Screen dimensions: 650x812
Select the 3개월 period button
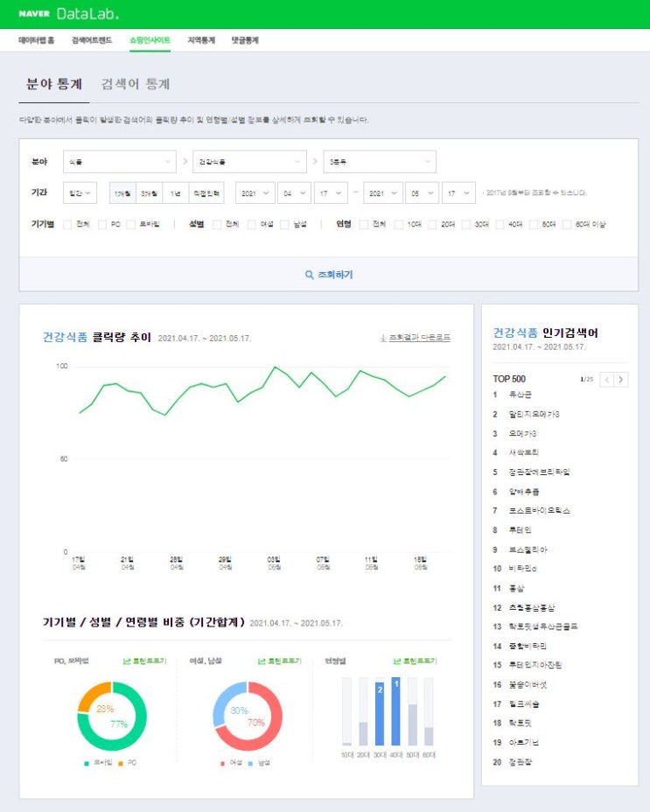pyautogui.click(x=150, y=193)
